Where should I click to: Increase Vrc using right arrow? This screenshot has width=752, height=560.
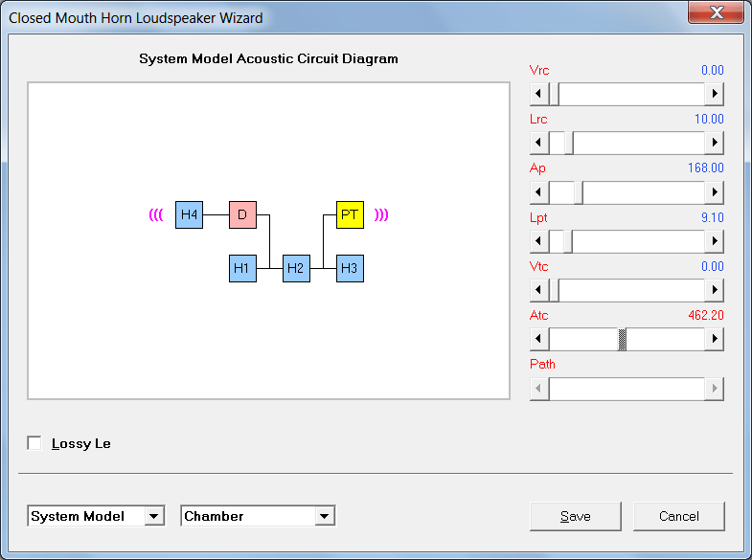click(714, 94)
